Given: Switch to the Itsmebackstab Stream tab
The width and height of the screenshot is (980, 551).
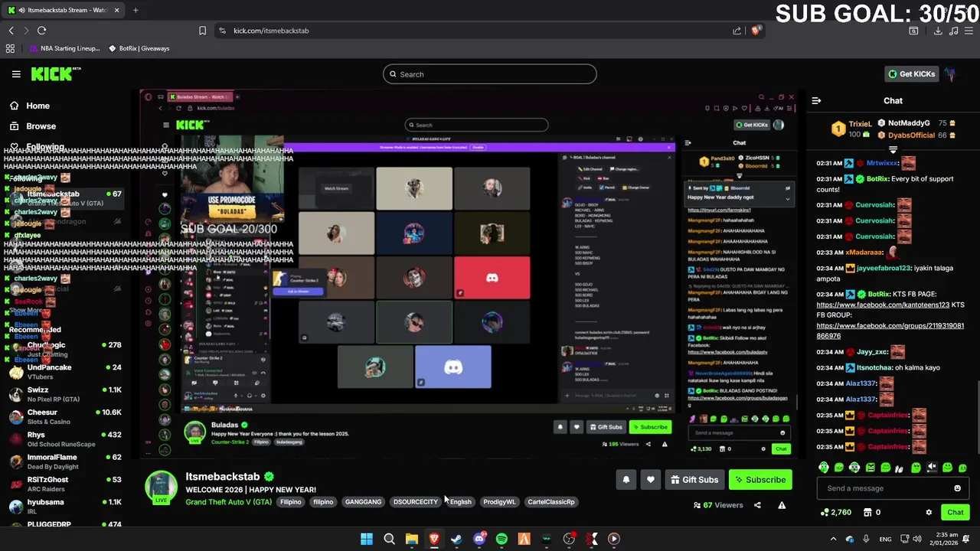Looking at the screenshot, I should click(64, 10).
